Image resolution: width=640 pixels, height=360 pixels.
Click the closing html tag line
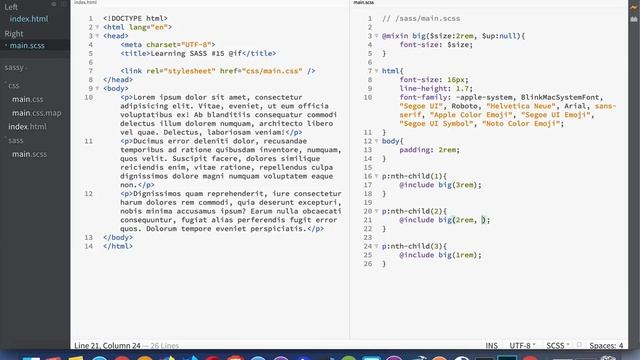tap(118, 246)
